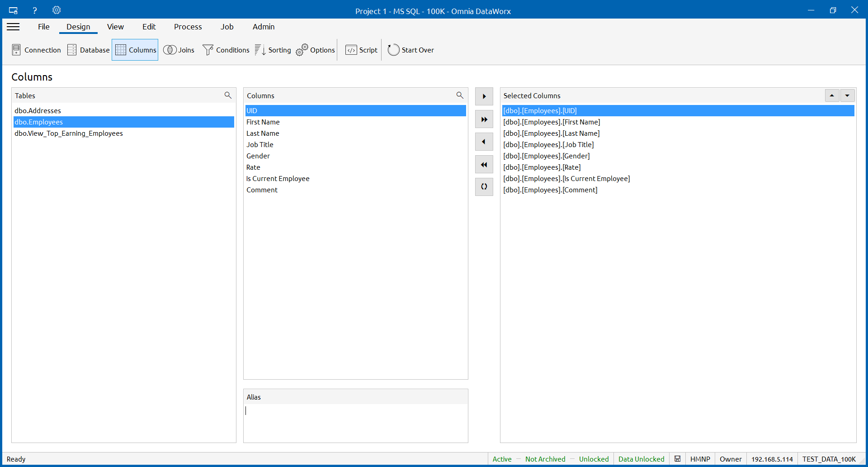Click the Script view icon
The image size is (868, 467).
pyautogui.click(x=351, y=50)
